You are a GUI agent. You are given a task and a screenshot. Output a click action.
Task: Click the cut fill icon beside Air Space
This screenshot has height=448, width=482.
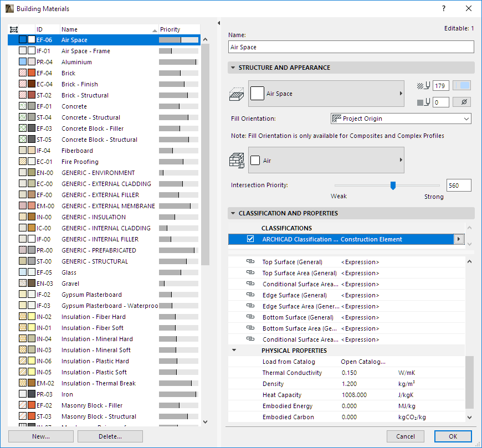(237, 94)
